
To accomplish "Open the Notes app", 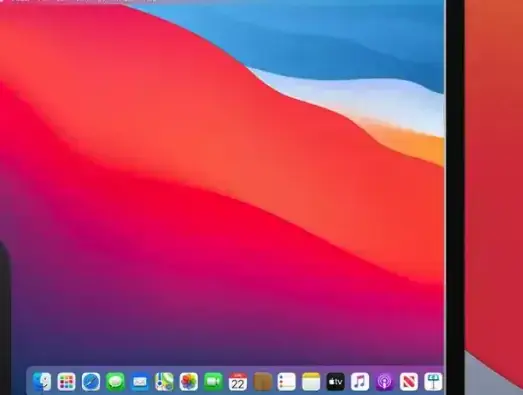I will tap(311, 381).
